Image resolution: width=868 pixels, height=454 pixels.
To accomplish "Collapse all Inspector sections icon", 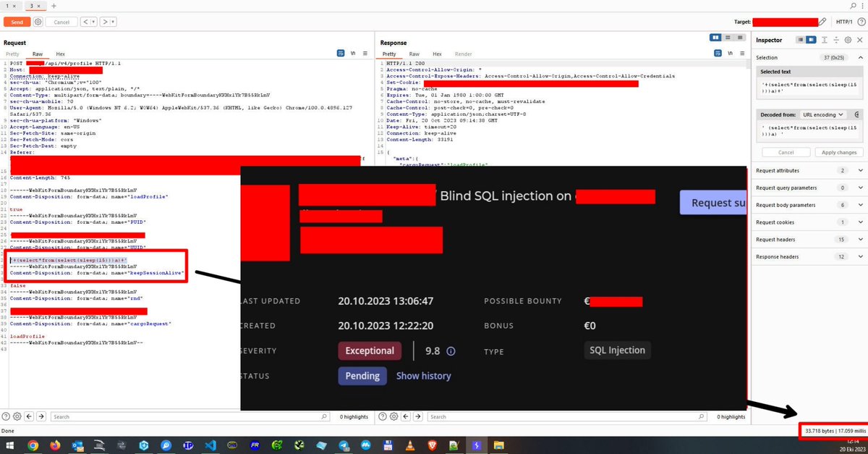I will pos(835,40).
